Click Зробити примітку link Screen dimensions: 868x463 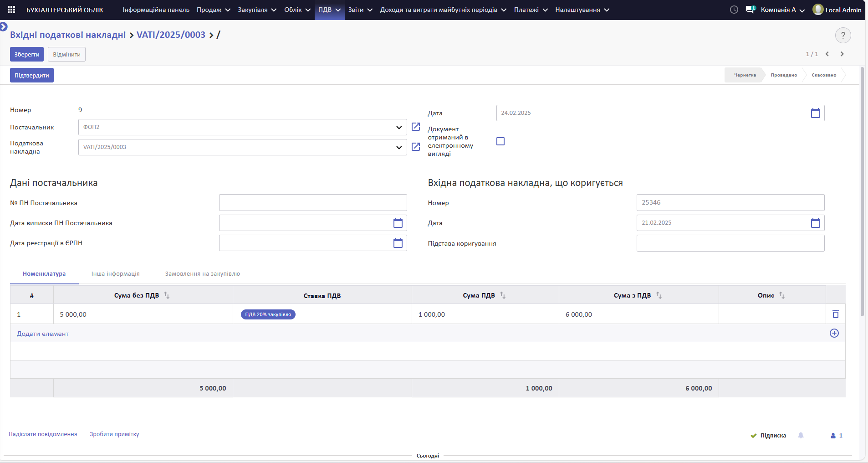pyautogui.click(x=114, y=434)
